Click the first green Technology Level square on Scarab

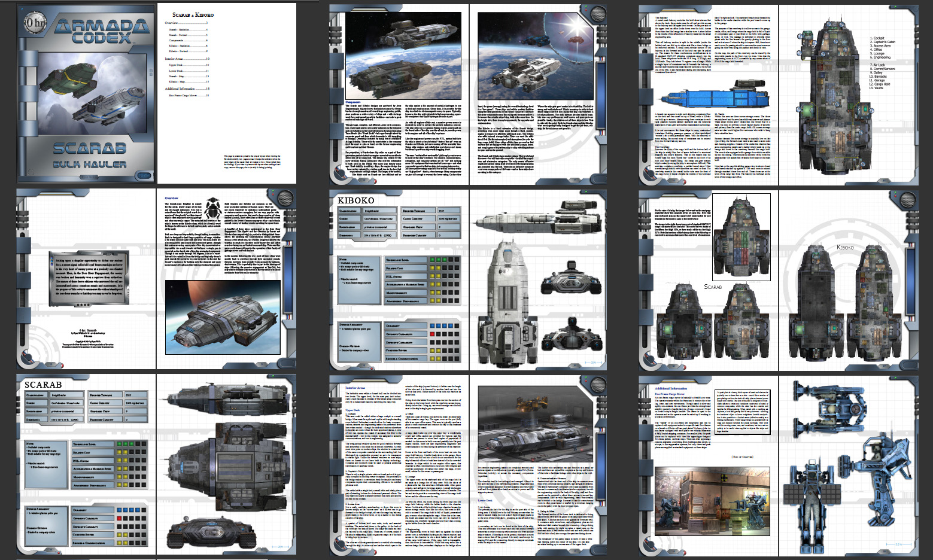point(120,445)
